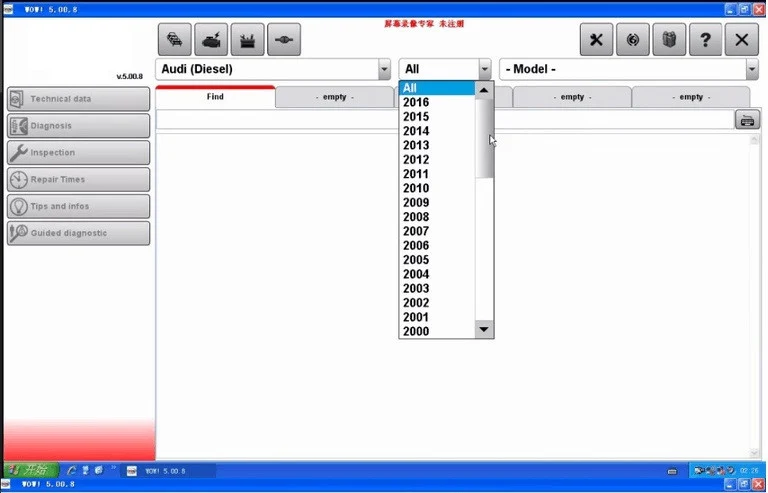Image resolution: width=768 pixels, height=493 pixels.
Task: Close the application with the large X button
Action: coord(742,39)
